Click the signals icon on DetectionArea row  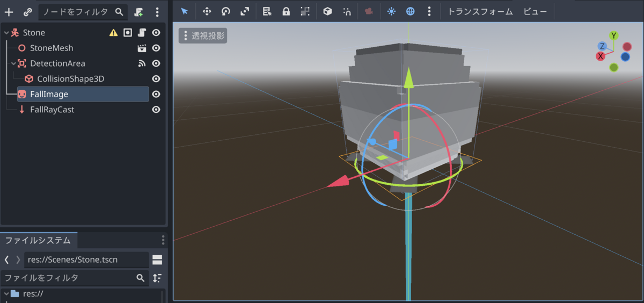click(142, 63)
